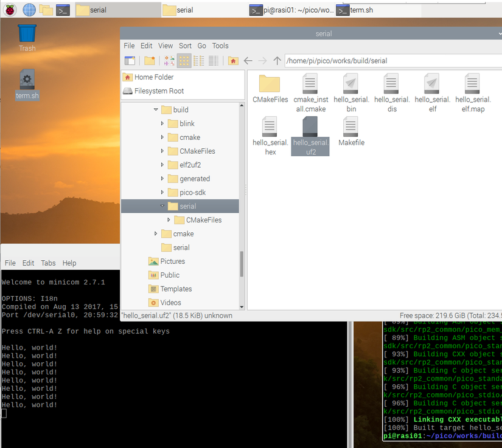Image resolution: width=502 pixels, height=448 pixels.
Task: Click the path field showing /home/pi/pico/works/build/serial
Action: [x=389, y=61]
